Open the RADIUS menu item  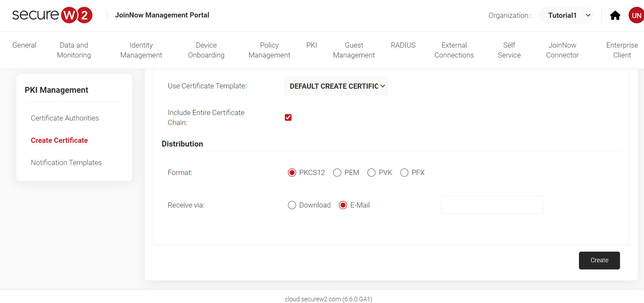point(403,45)
